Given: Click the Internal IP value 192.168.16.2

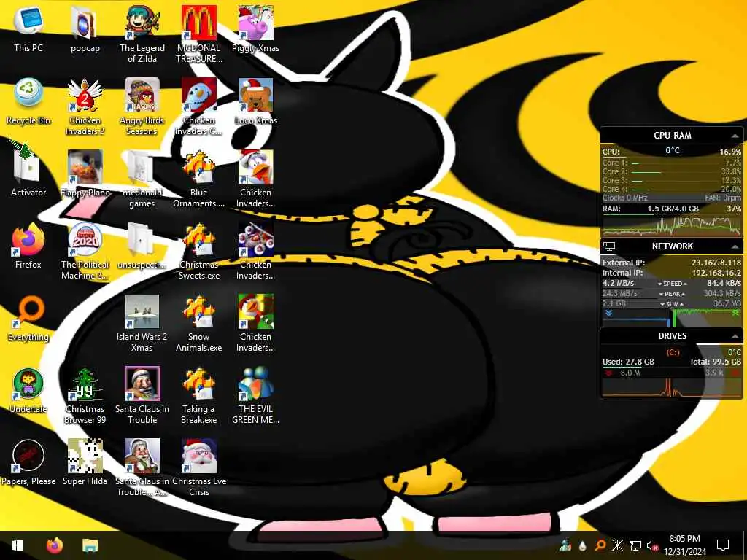Looking at the screenshot, I should (716, 273).
